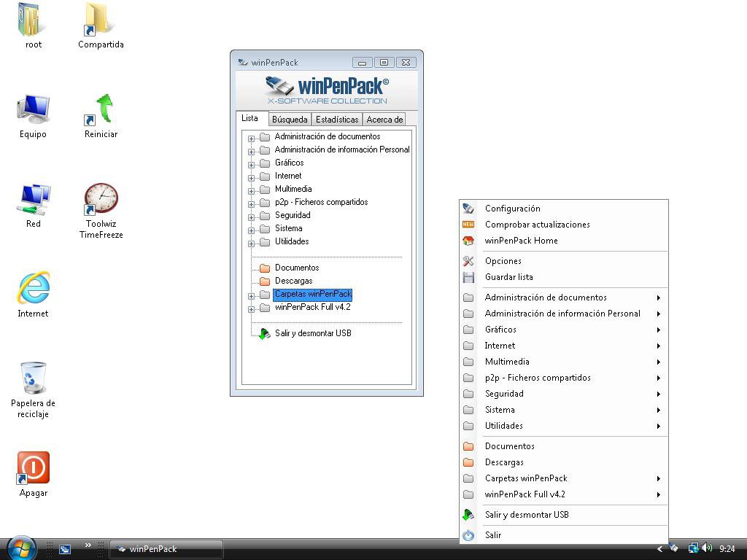This screenshot has width=747, height=560.
Task: Click the winPenPack USB tray icon
Action: click(673, 548)
